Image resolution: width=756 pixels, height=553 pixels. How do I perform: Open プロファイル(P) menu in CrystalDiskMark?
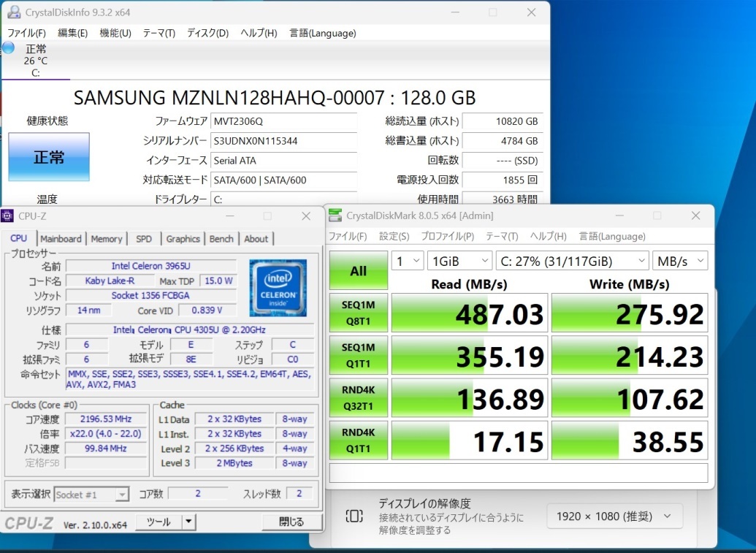pyautogui.click(x=448, y=236)
